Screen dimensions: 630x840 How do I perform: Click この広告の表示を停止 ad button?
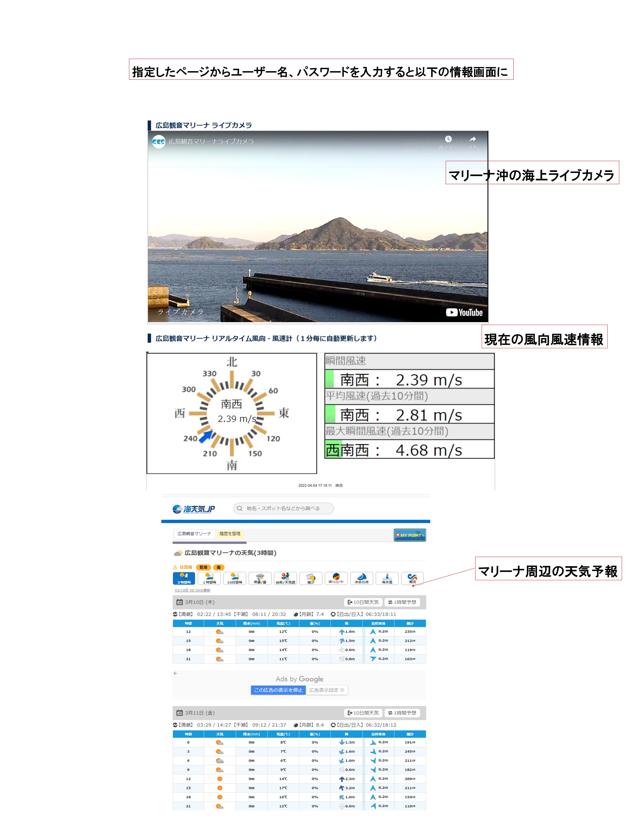coord(278,690)
